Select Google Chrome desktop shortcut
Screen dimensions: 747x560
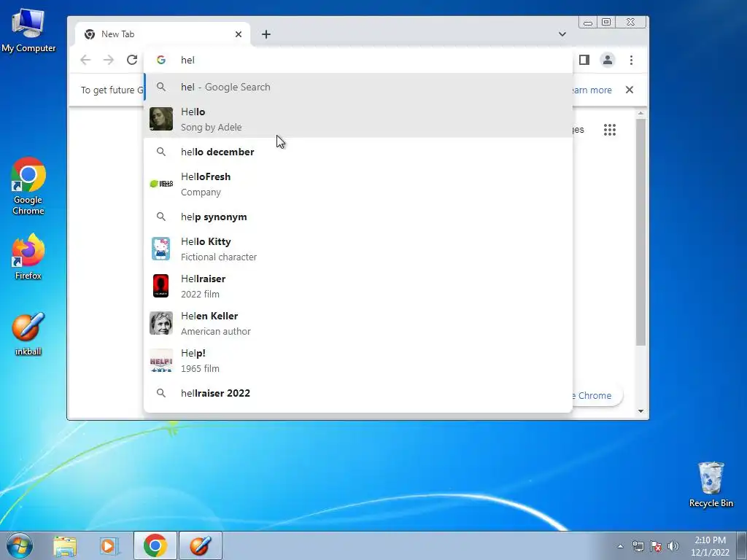tap(28, 186)
